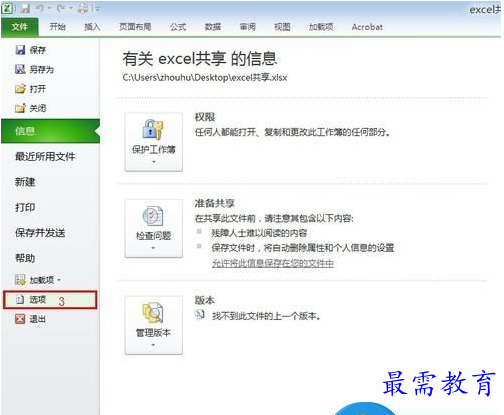The image size is (504, 415).
Task: Switch to the 开始 ribbon tab
Action: (x=57, y=27)
